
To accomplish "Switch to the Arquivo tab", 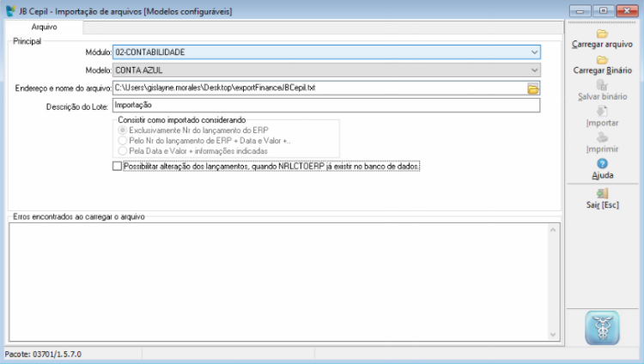I will pyautogui.click(x=44, y=27).
